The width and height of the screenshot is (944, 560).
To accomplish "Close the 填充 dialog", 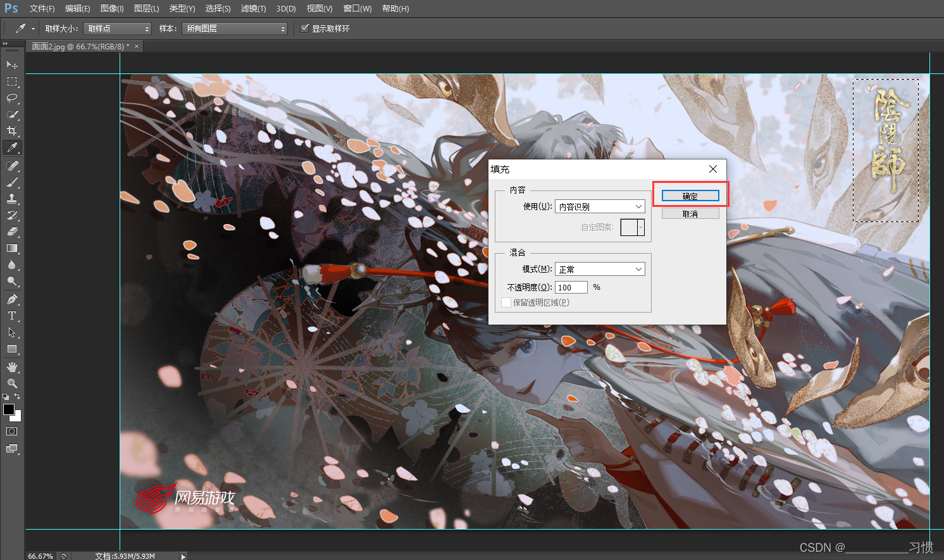I will coord(713,169).
